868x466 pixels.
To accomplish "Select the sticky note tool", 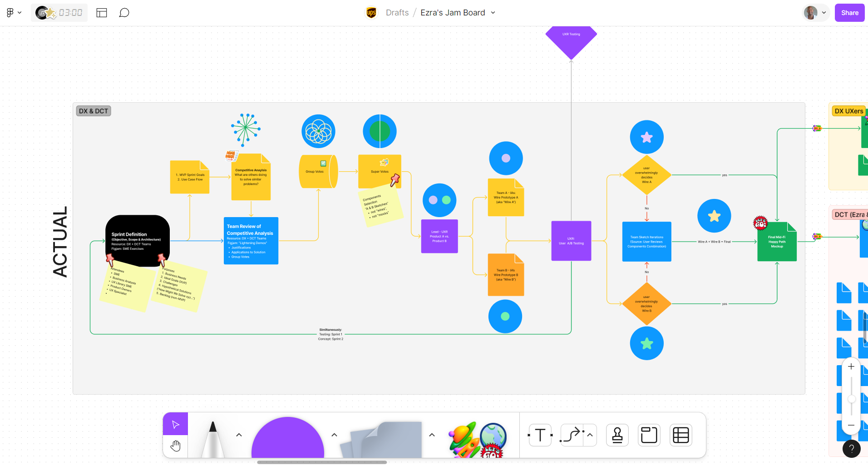I will point(381,439).
